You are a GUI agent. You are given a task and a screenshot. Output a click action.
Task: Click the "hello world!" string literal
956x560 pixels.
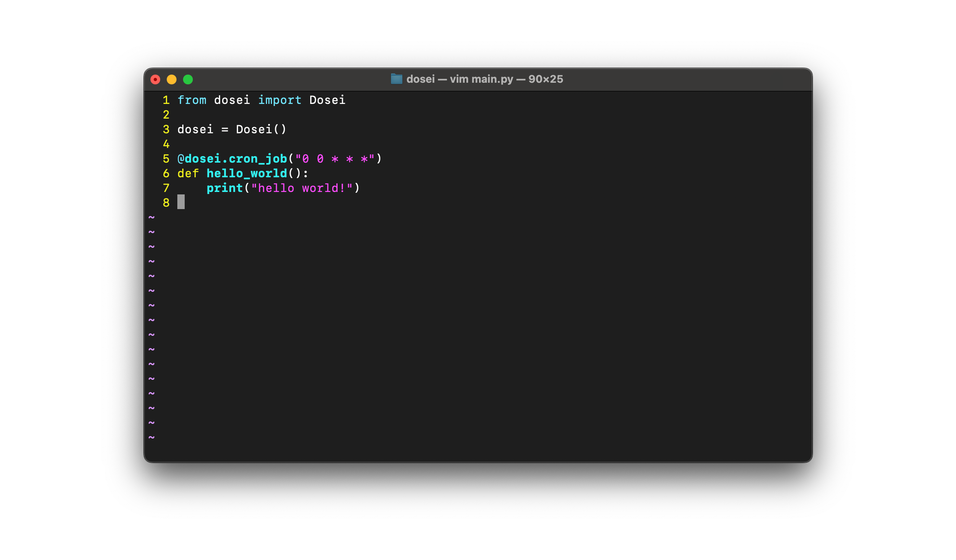(x=302, y=188)
